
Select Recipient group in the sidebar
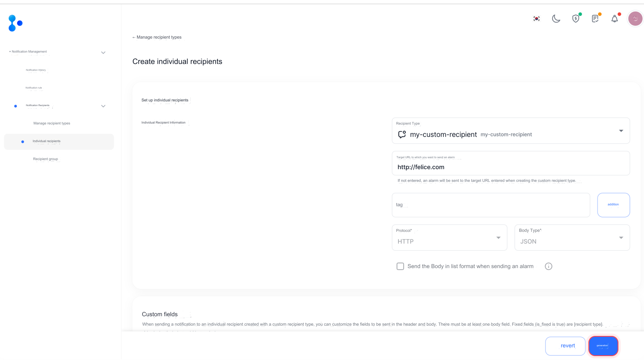(x=46, y=159)
